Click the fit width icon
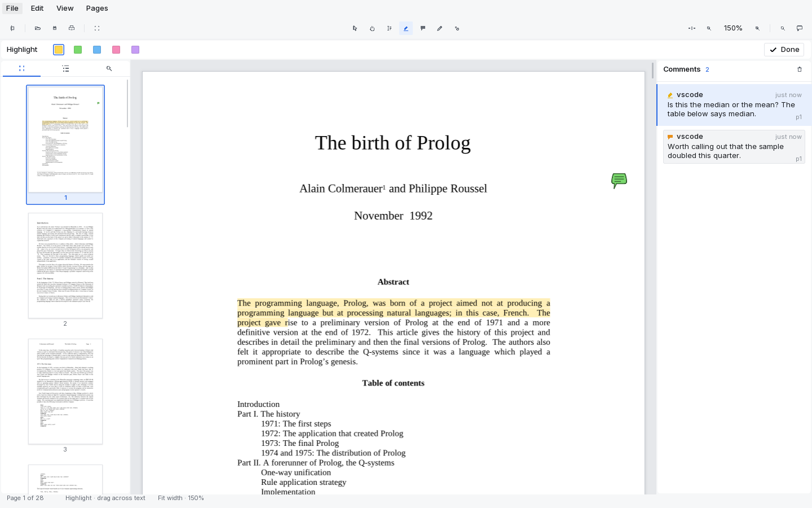This screenshot has width=812, height=508. [x=692, y=28]
